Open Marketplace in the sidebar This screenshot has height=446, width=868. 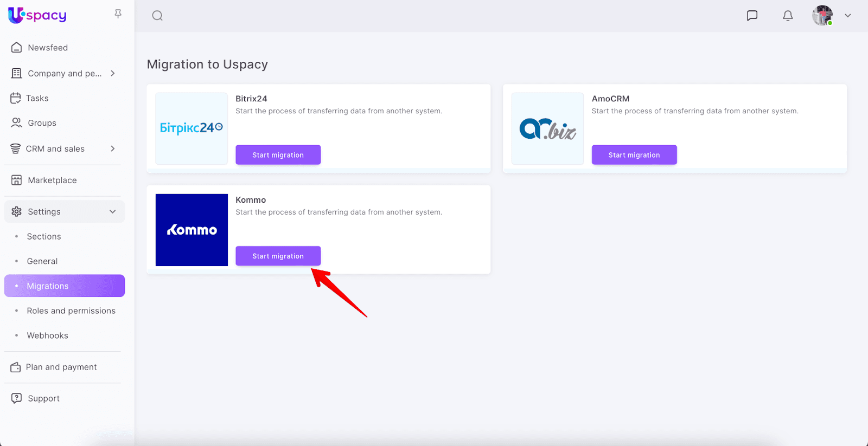click(x=52, y=180)
